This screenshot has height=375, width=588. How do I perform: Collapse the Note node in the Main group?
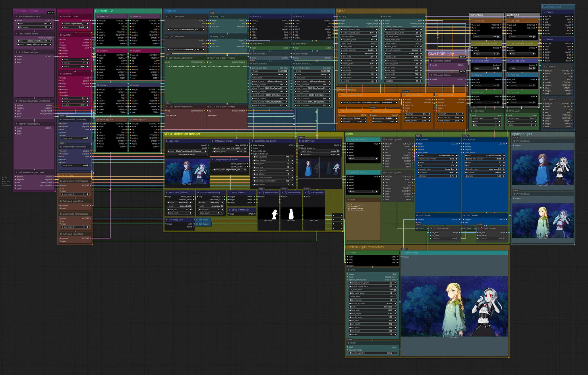(x=348, y=200)
